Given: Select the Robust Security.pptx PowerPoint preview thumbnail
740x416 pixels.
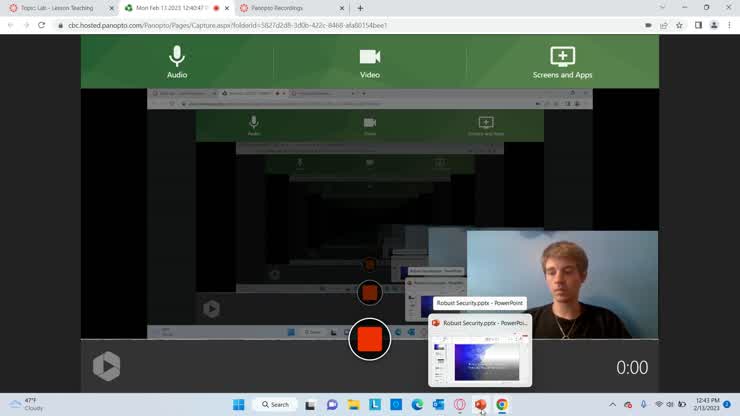Looking at the screenshot, I should coord(480,358).
